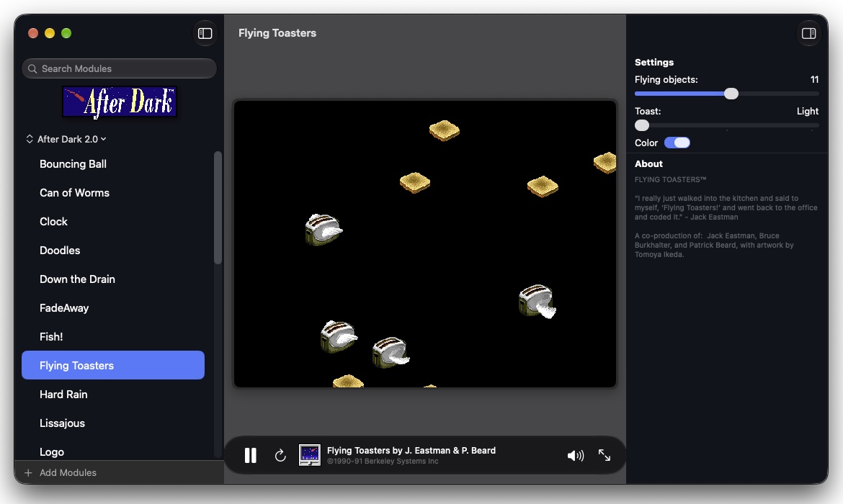Click the Jack Eastman quote paragraph

tap(726, 207)
